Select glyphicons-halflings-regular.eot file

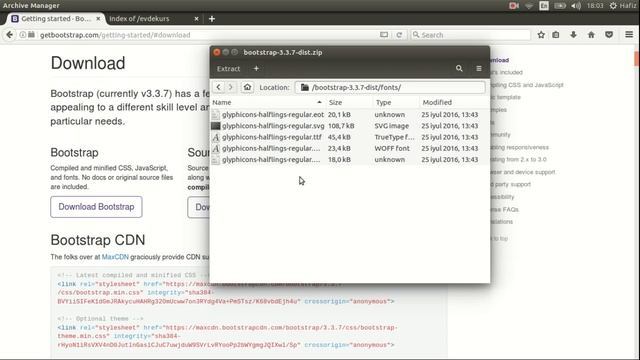350,115
